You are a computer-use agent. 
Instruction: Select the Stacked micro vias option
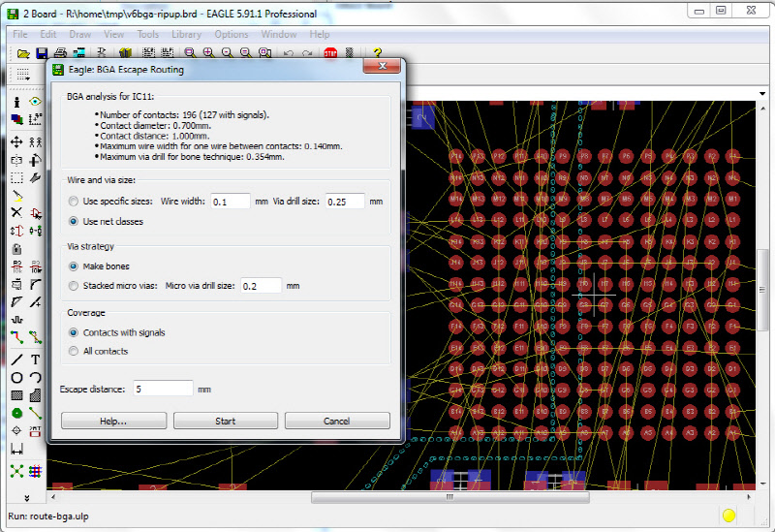tap(75, 286)
